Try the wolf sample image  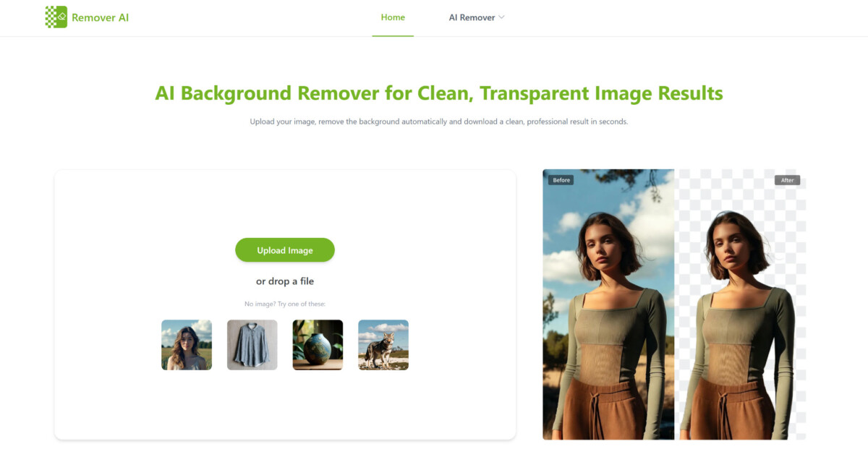pos(383,345)
